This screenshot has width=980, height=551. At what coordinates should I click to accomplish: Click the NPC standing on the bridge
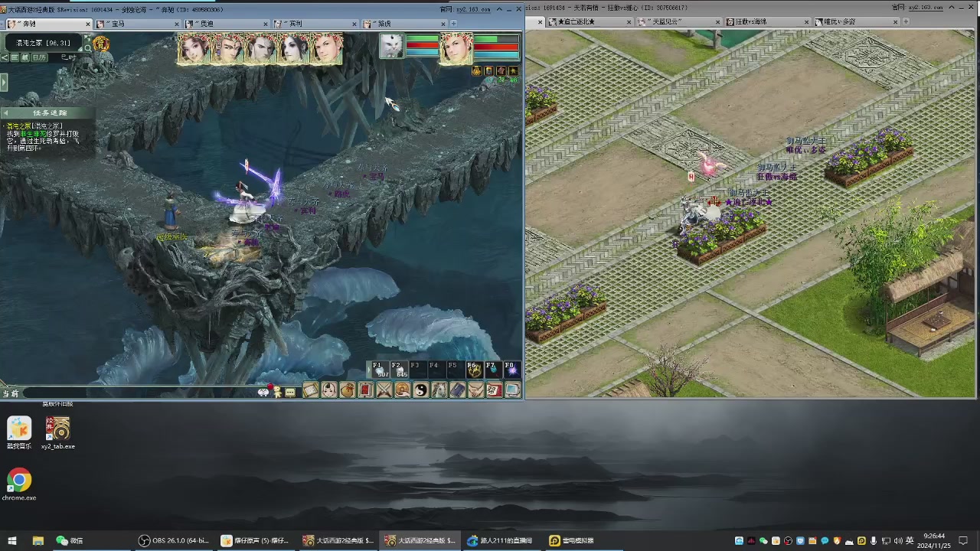(170, 213)
